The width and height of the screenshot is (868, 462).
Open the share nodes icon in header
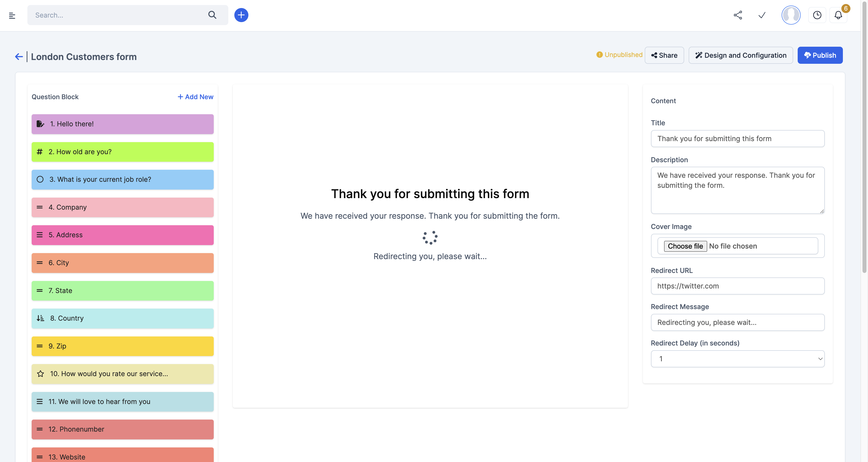(738, 15)
